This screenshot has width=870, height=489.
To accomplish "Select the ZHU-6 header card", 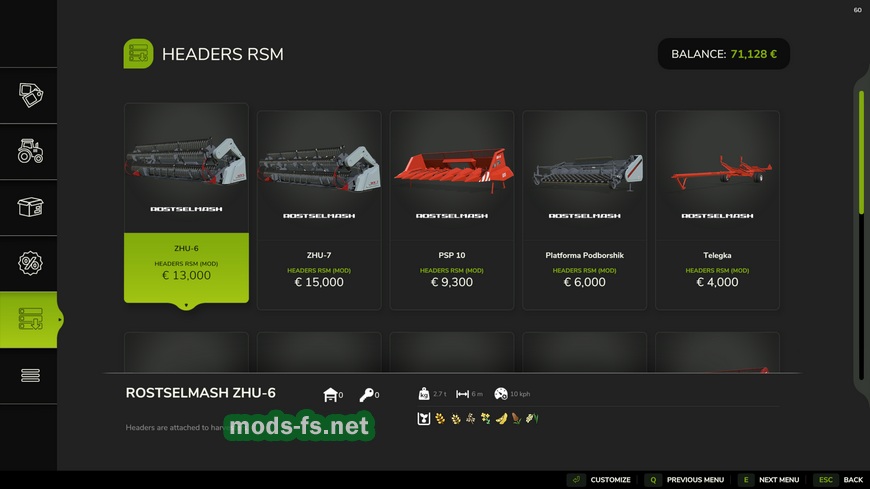I will point(186,203).
